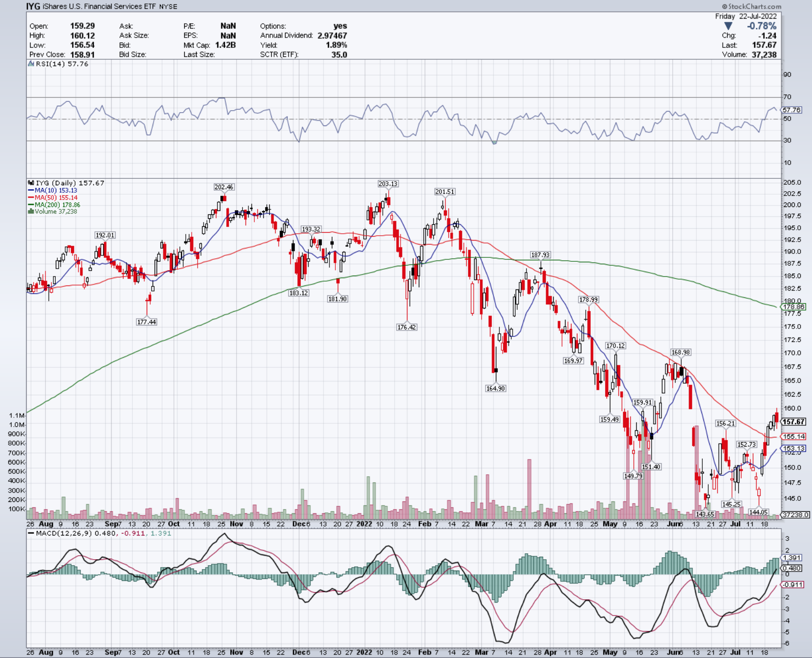
Task: Click the Yield value 1.89%
Action: [x=336, y=45]
